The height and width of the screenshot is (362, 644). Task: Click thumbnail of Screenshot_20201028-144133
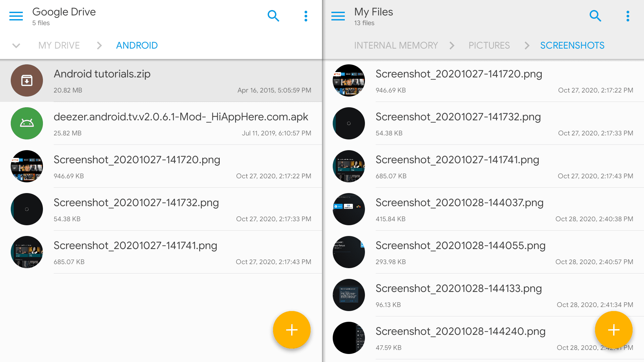(349, 295)
